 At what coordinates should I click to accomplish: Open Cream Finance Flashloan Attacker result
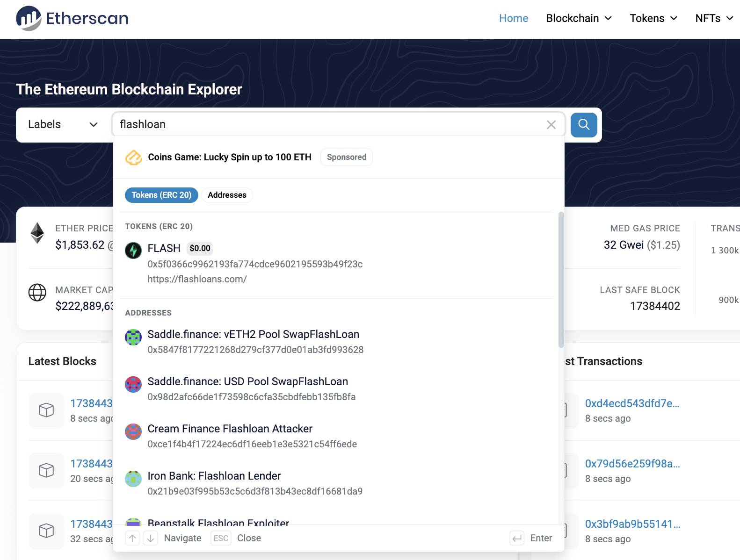[x=336, y=436]
